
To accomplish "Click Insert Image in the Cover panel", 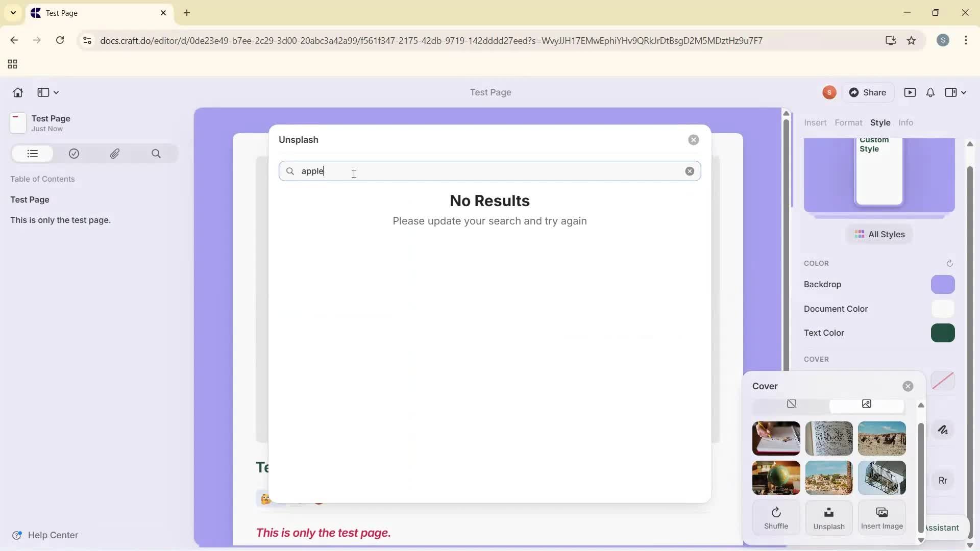I will click(882, 517).
